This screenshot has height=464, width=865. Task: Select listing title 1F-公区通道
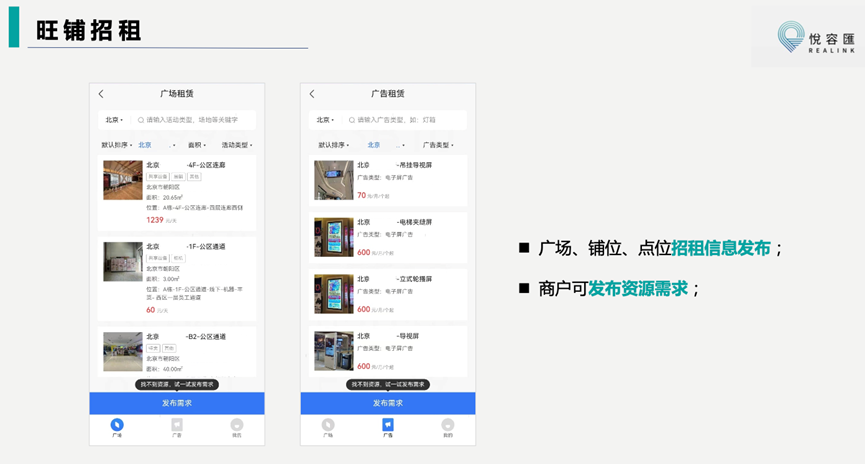point(186,247)
